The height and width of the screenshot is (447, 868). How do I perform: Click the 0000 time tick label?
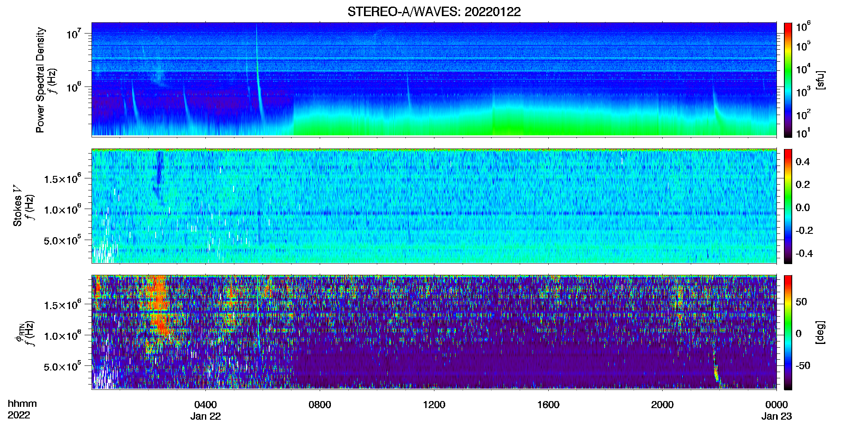(776, 404)
